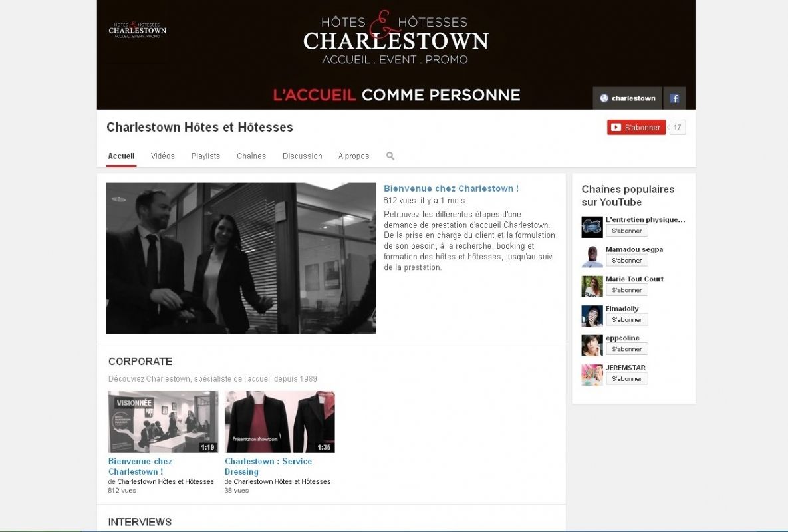Open the charlestown website link in the banner
788x532 pixels.
pyautogui.click(x=628, y=98)
